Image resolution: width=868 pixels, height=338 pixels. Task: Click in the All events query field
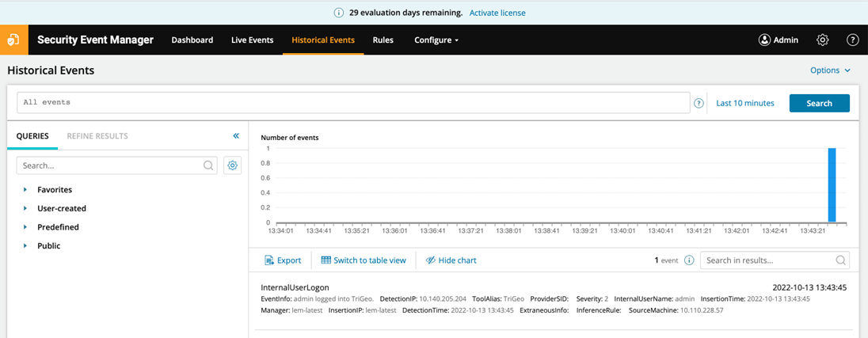pos(353,102)
